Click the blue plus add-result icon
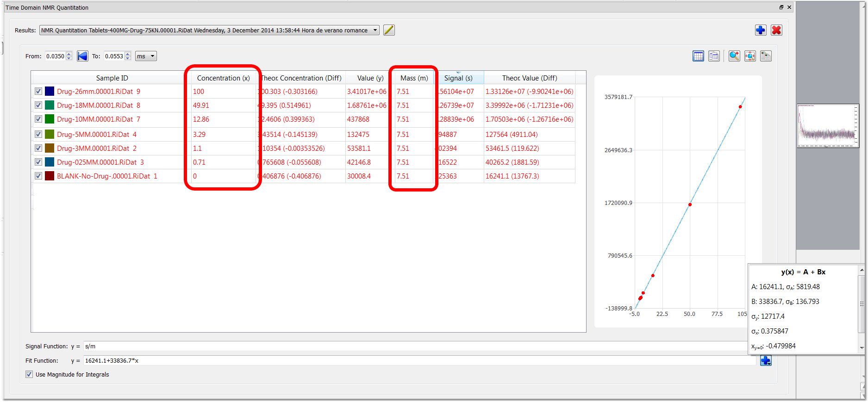868x402 pixels. pos(761,30)
